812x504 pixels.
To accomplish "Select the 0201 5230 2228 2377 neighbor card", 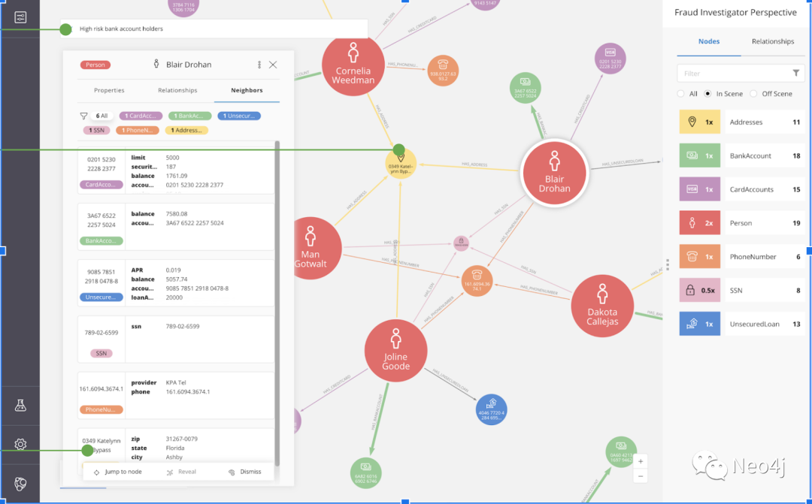I will tap(175, 171).
